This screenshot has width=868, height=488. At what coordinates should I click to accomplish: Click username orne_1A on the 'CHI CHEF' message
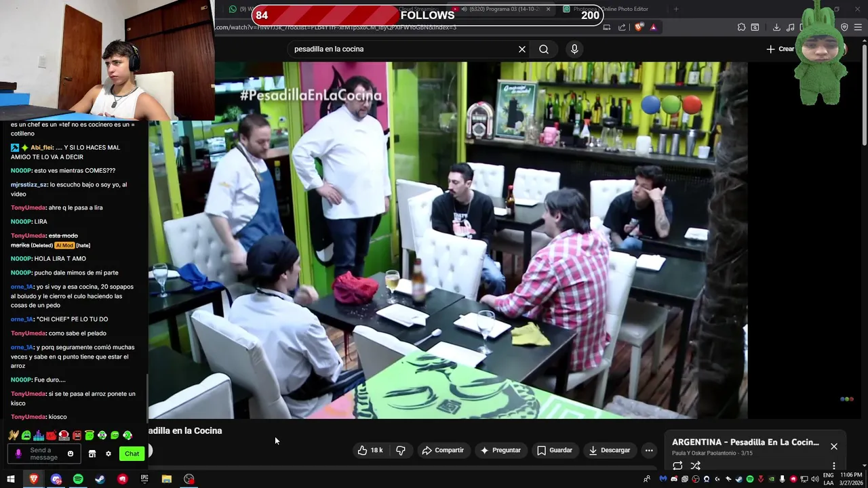click(22, 319)
